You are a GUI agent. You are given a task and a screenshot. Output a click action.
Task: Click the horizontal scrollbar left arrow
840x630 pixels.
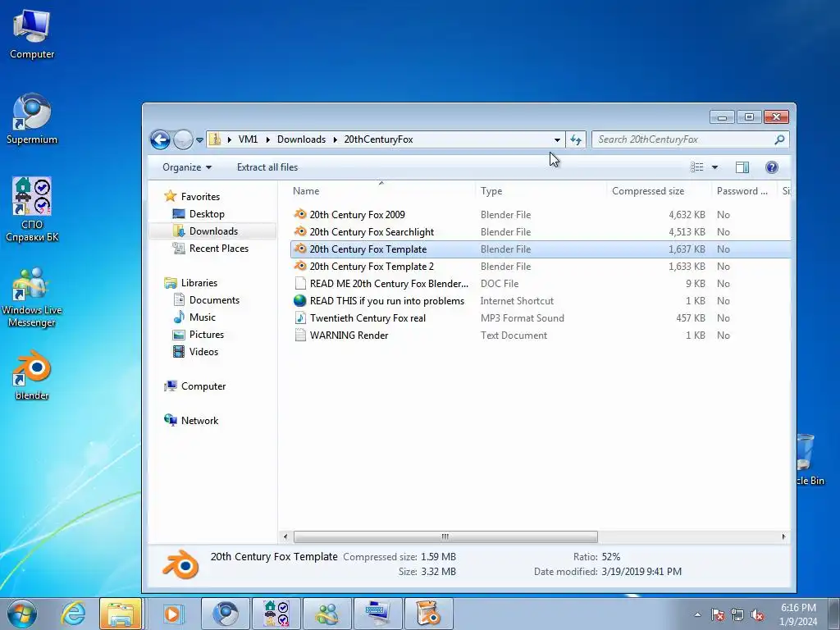click(x=285, y=536)
